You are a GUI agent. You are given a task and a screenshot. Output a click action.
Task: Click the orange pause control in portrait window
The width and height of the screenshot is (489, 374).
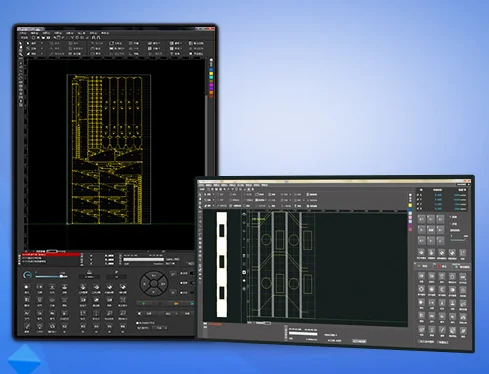[x=176, y=304]
